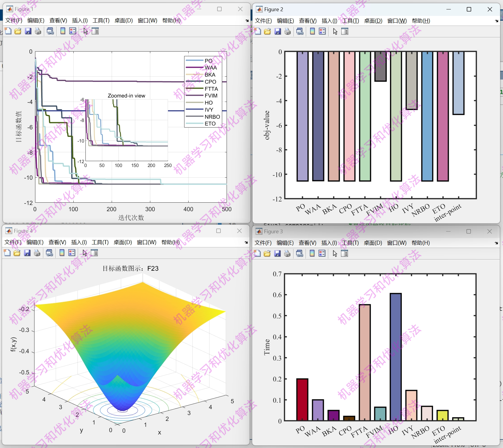The width and height of the screenshot is (503, 448).
Task: Insert Legend via Figure 2 toolbar icon
Action: pyautogui.click(x=322, y=31)
